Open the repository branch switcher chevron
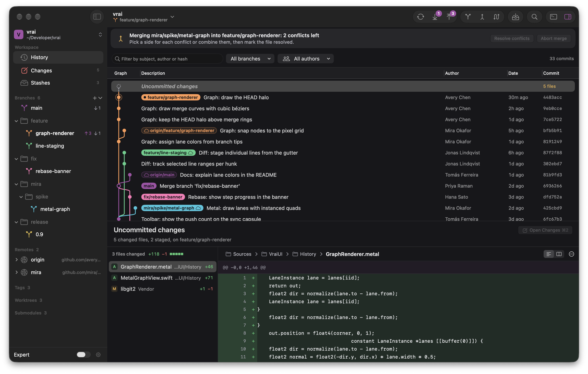This screenshot has width=588, height=374. coord(172,17)
